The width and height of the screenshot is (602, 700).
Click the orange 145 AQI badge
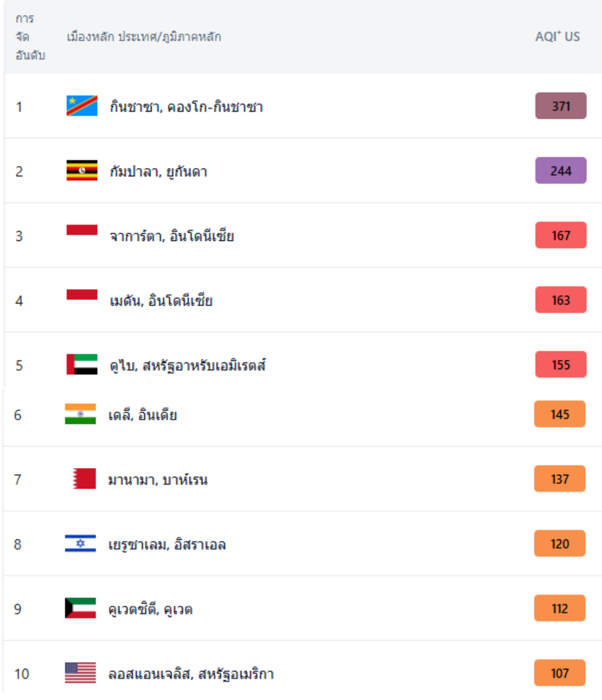(x=559, y=414)
